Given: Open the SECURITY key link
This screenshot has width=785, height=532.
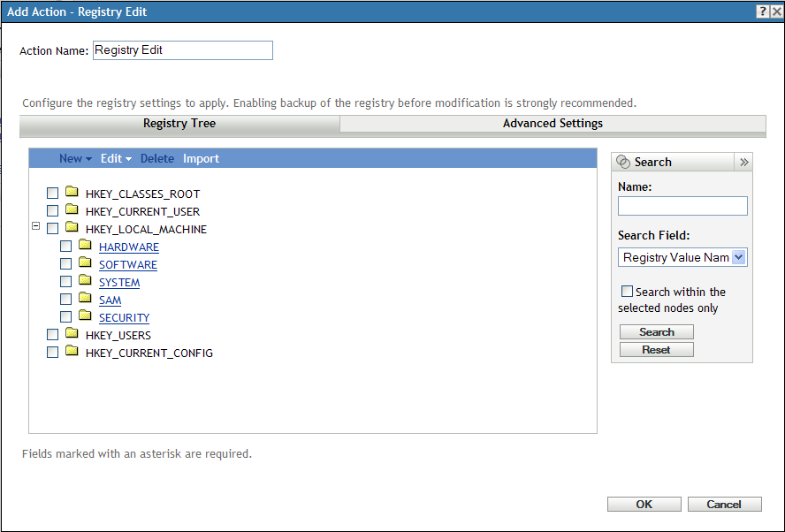Looking at the screenshot, I should pos(124,318).
